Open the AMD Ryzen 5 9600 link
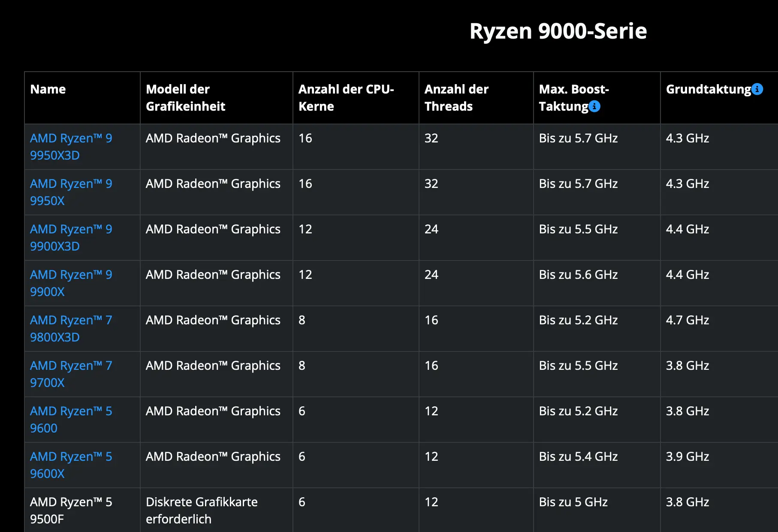The width and height of the screenshot is (778, 532). click(x=71, y=419)
